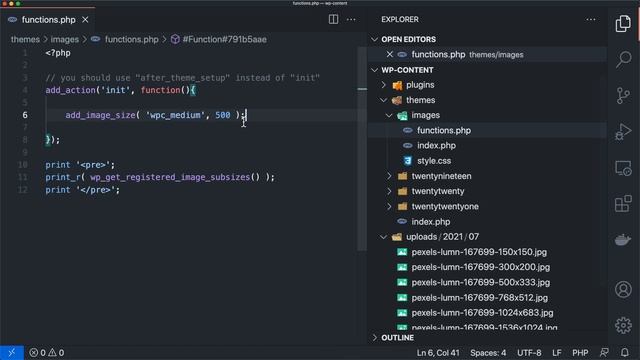Click themes breadcrumb segment

25,39
